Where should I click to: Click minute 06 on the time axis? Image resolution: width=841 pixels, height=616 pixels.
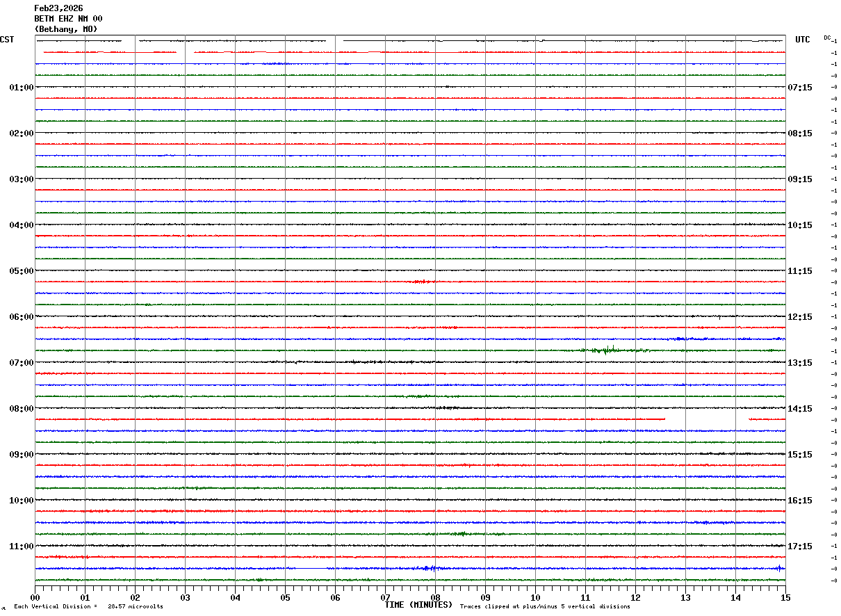pos(335,597)
